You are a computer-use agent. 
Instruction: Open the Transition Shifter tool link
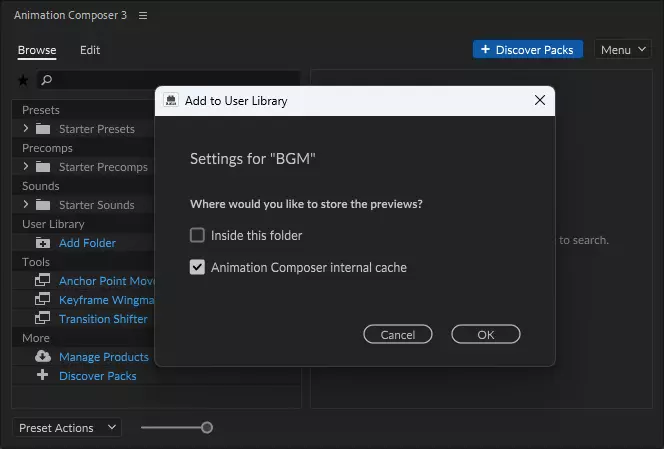tap(103, 319)
